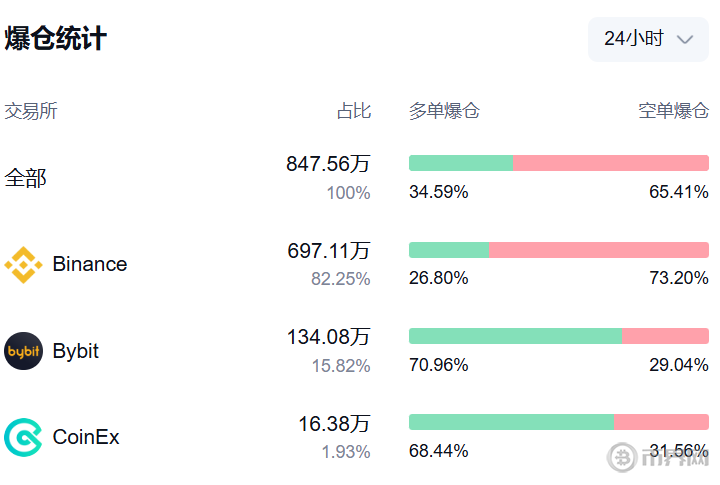Image resolution: width=720 pixels, height=485 pixels.
Task: Open the 24小时 time range dropdown
Action: (x=648, y=39)
